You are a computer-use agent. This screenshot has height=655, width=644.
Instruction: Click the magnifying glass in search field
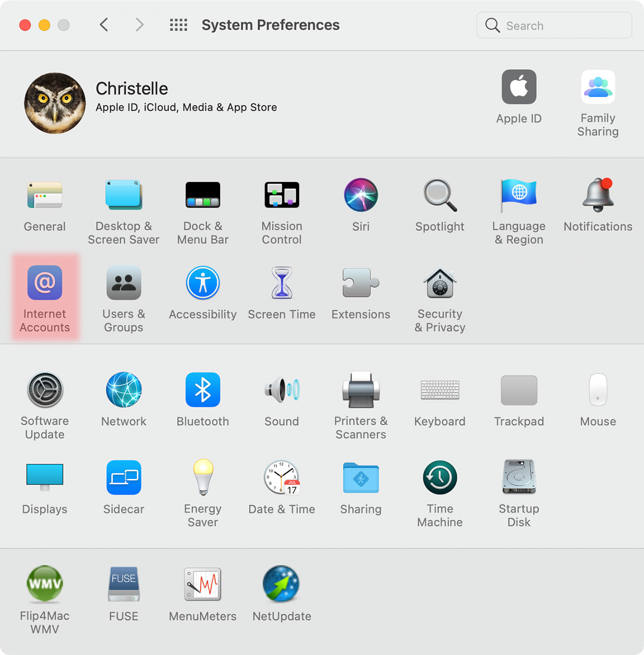tap(493, 25)
